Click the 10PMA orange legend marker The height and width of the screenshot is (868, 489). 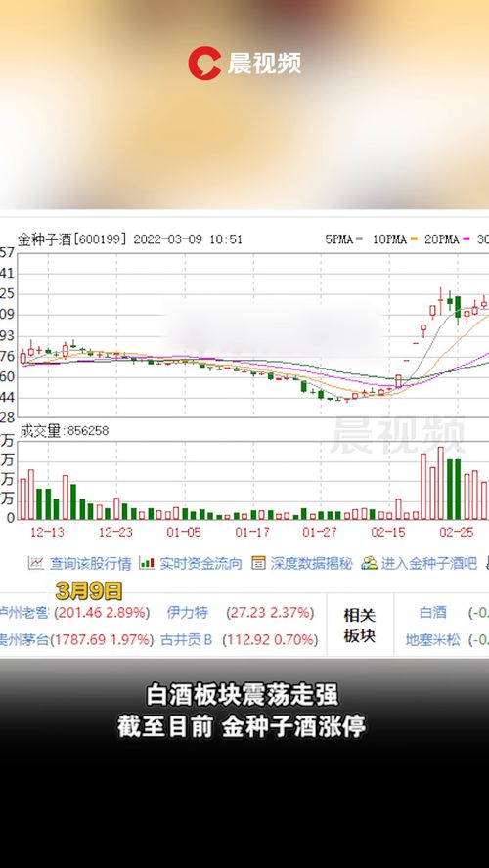pos(412,239)
